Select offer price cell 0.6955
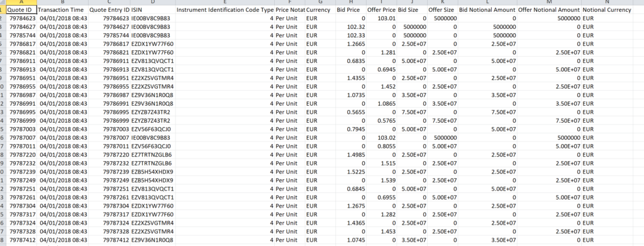 [x=382, y=198]
